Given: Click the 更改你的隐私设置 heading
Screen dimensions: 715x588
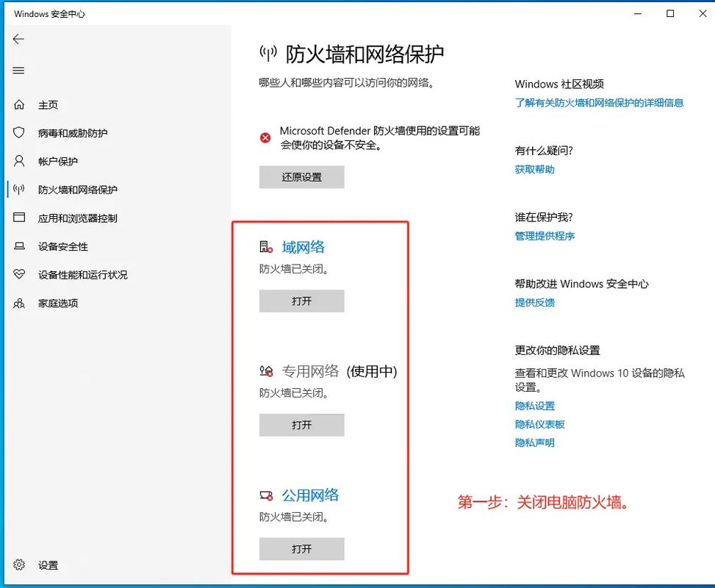Looking at the screenshot, I should point(557,351).
